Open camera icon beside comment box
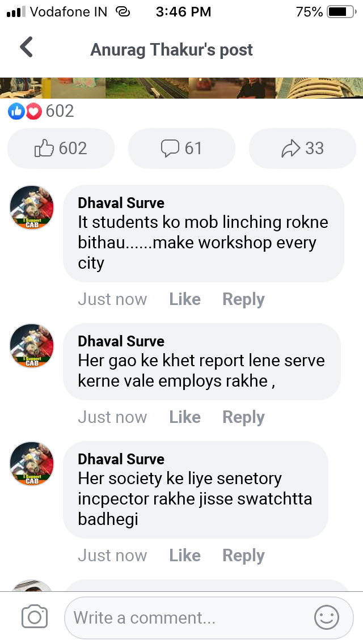 (34, 617)
